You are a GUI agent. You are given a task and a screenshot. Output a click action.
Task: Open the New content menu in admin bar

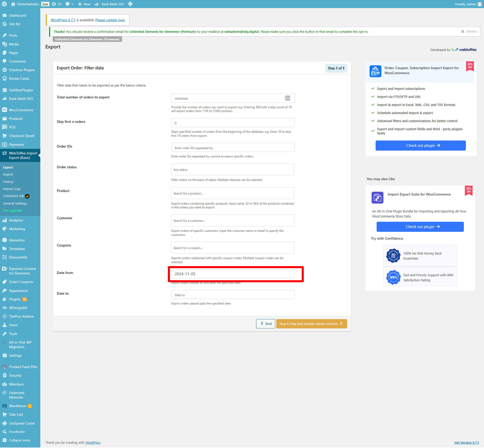tap(84, 4)
